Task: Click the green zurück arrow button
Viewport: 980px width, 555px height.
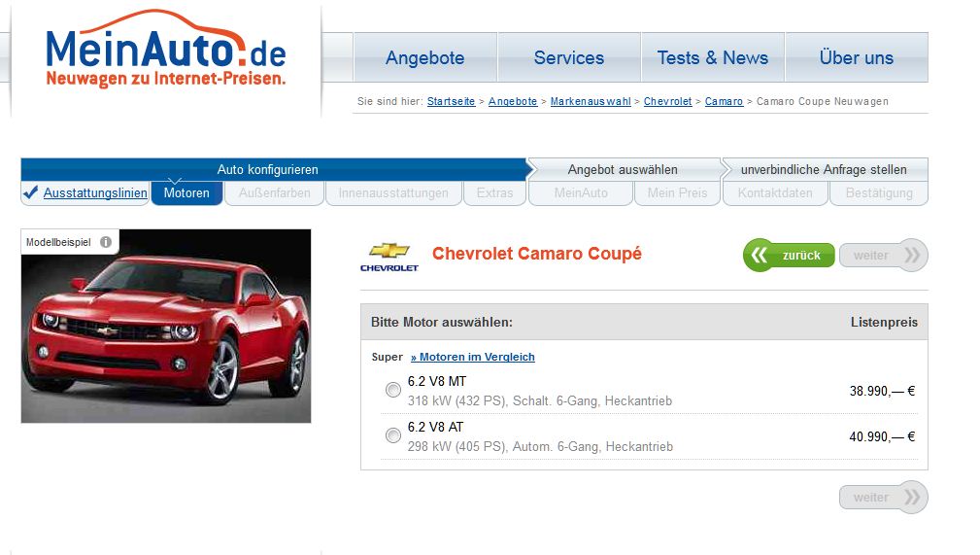Action: coord(789,255)
